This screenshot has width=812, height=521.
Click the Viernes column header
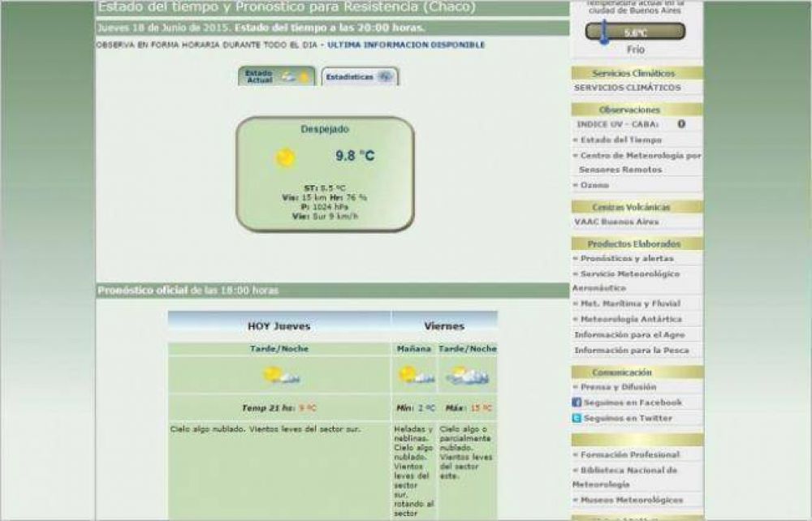coord(444,326)
